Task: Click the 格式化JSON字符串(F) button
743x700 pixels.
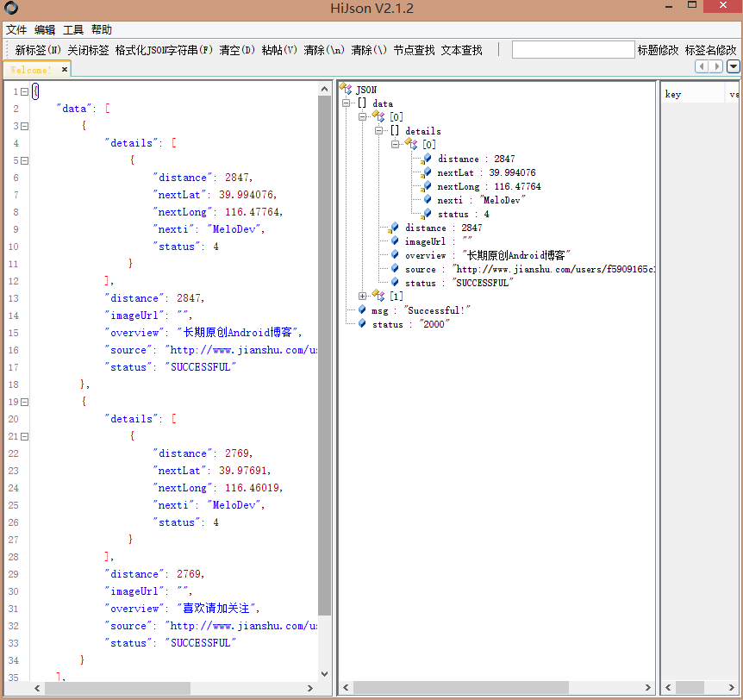Action: coord(164,51)
